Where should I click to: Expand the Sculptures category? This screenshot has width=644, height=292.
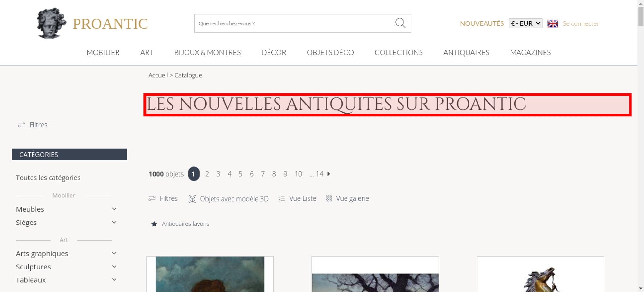[x=114, y=267]
